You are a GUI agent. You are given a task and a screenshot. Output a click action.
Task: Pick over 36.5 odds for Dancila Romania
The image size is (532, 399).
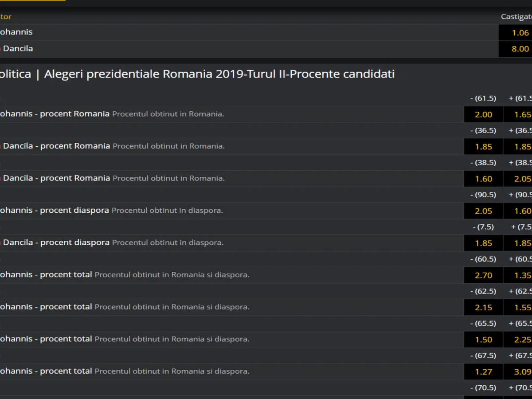coord(519,147)
